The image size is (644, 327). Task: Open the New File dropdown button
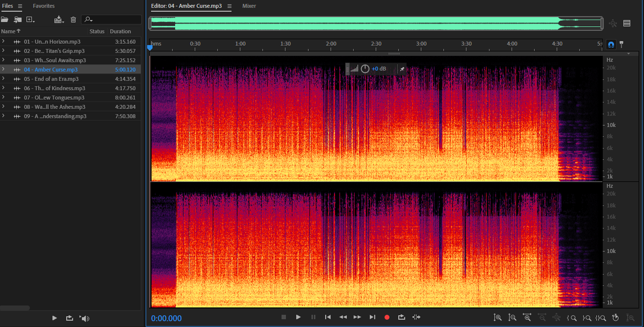(30, 20)
